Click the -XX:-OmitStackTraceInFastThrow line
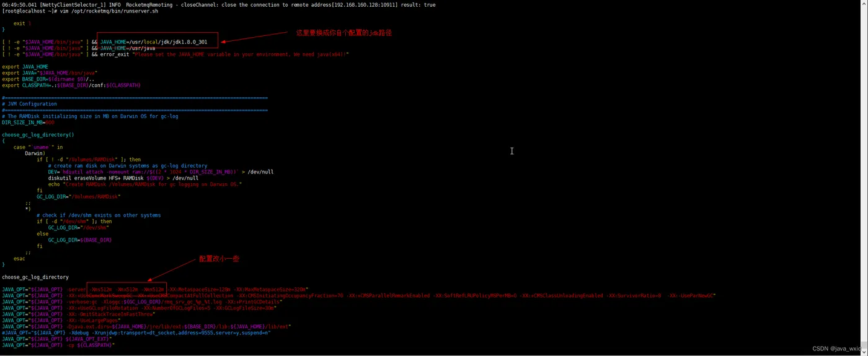 click(79, 314)
